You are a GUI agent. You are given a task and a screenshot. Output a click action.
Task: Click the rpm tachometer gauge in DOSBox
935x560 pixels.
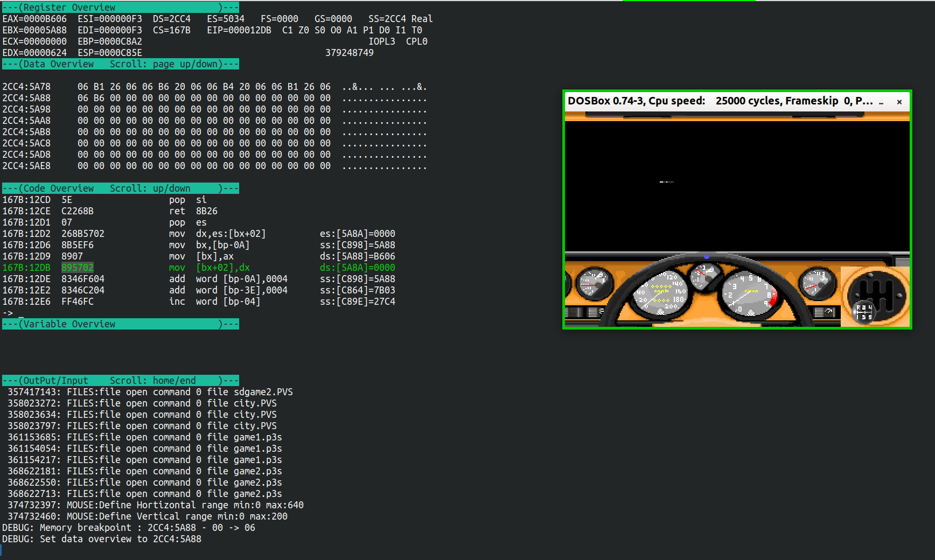coord(750,293)
